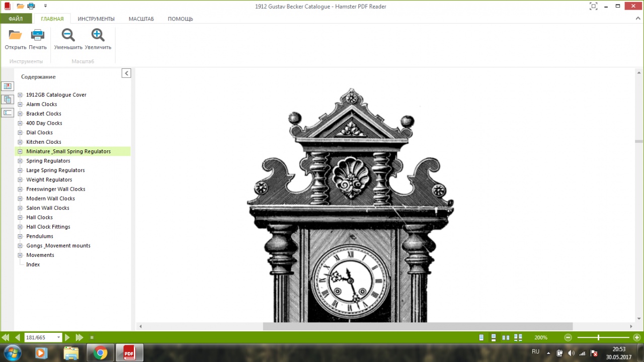Open the text search sidebar panel
Screen dimensions: 644x362
point(8,113)
